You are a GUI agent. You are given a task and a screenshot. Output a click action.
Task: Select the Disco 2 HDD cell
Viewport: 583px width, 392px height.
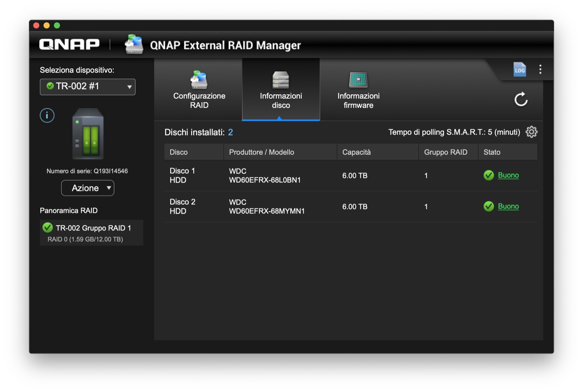pos(182,207)
